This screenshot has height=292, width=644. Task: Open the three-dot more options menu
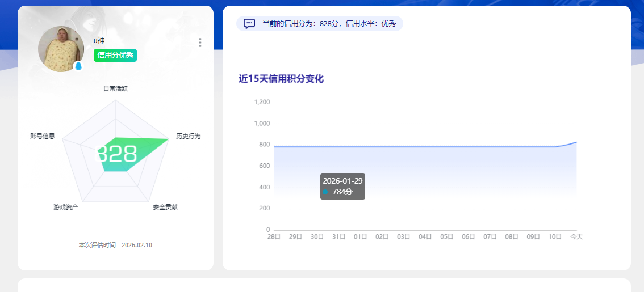pos(200,43)
